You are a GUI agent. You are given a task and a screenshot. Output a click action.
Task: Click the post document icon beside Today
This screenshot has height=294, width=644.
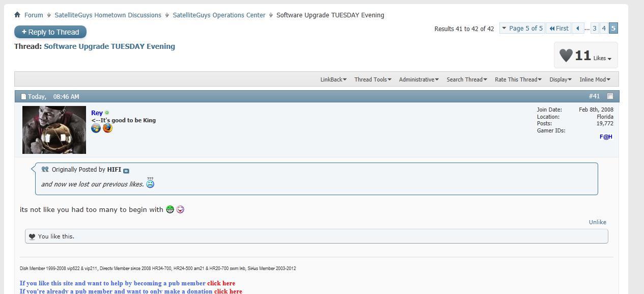coord(23,96)
